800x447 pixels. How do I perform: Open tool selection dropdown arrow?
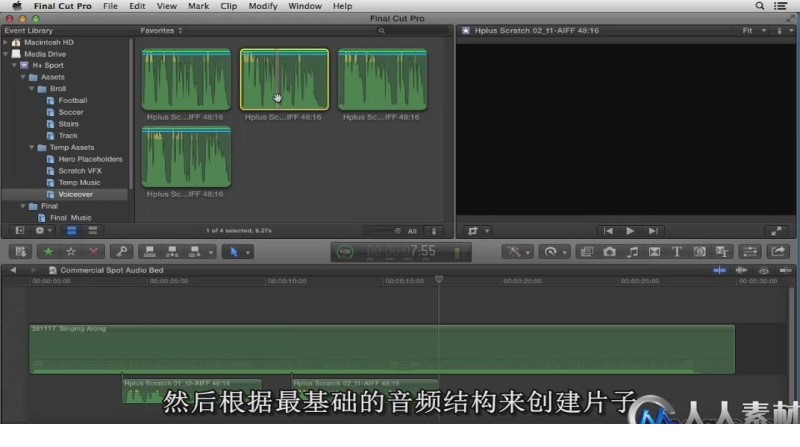pyautogui.click(x=248, y=252)
